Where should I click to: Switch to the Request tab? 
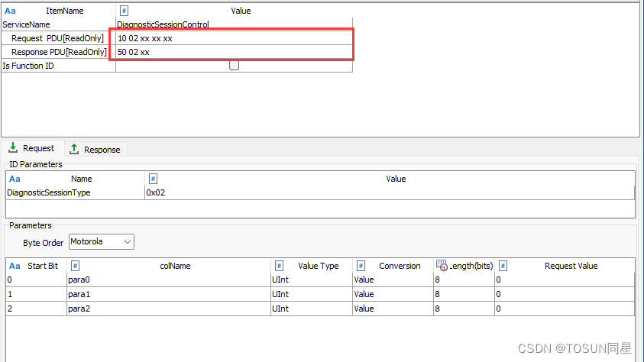click(32, 148)
